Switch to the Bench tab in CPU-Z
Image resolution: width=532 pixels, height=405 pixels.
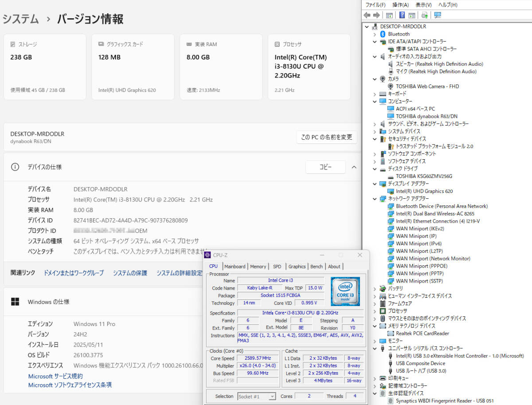coord(317,267)
